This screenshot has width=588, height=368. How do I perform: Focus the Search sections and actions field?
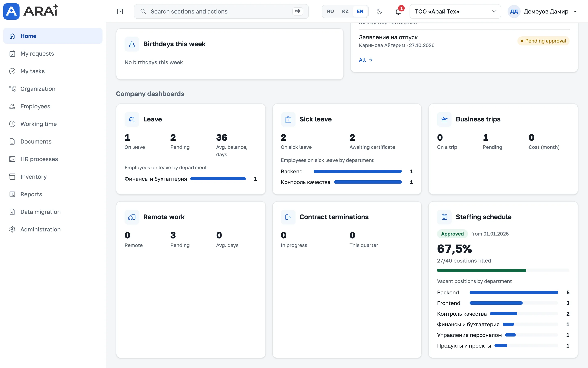click(221, 11)
